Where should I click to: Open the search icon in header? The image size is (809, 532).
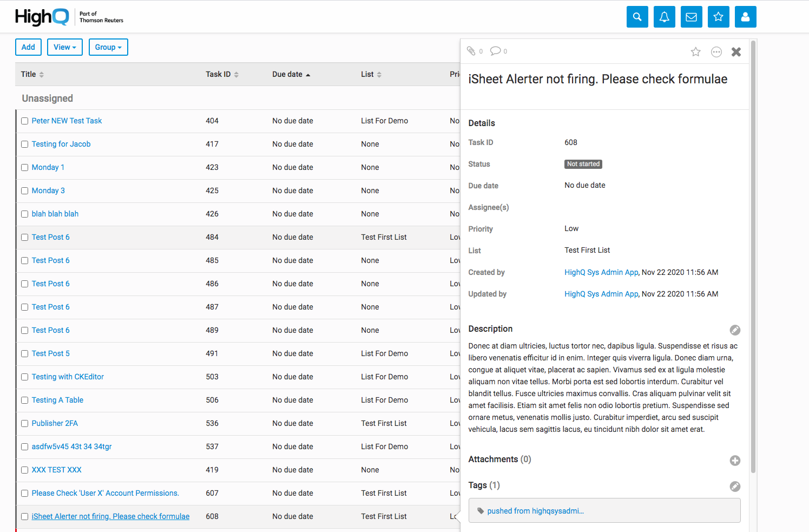coord(637,17)
